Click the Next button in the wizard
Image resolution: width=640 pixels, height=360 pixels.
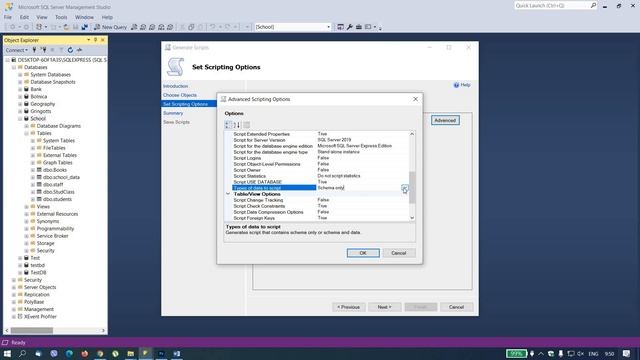point(384,307)
